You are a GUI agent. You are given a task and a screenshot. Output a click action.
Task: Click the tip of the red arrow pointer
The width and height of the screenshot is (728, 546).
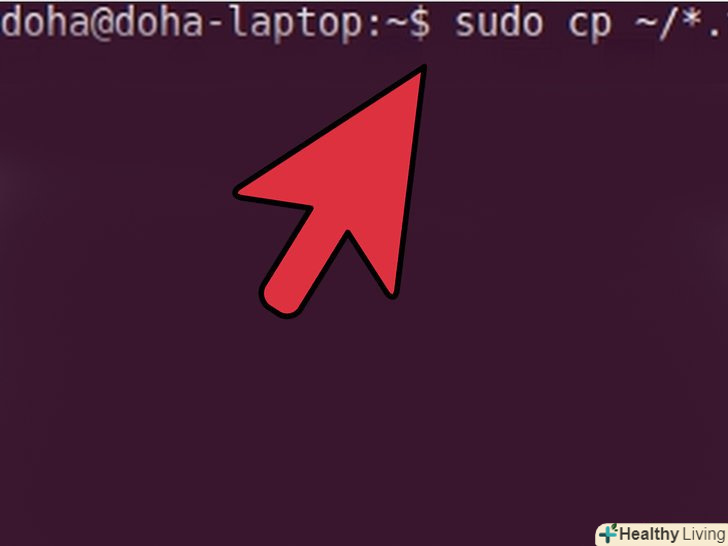pos(422,70)
